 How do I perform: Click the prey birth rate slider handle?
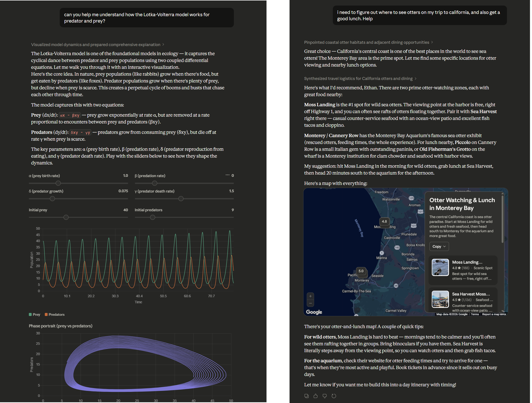pyautogui.click(x=58, y=183)
